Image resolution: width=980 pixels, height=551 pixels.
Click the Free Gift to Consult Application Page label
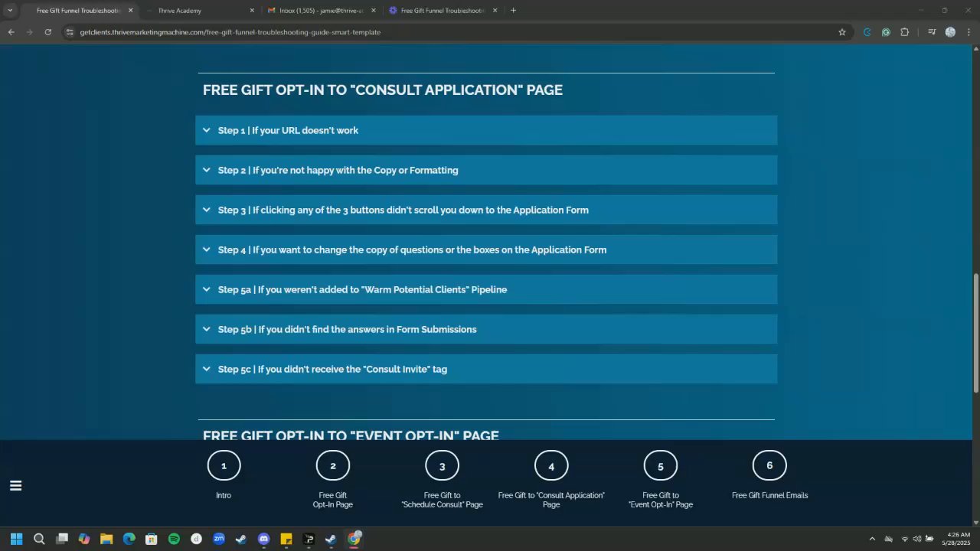tap(551, 500)
